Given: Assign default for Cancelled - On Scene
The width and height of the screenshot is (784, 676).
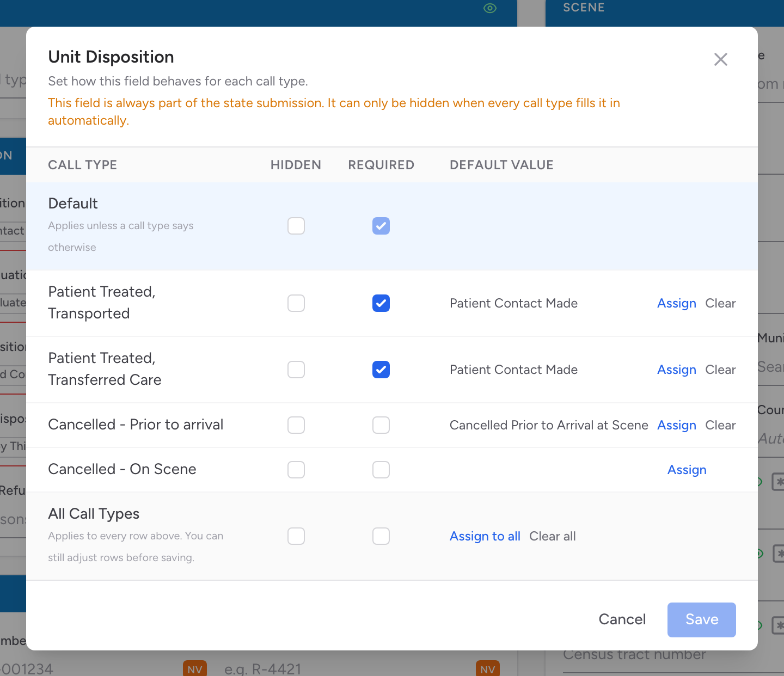Looking at the screenshot, I should [x=687, y=470].
